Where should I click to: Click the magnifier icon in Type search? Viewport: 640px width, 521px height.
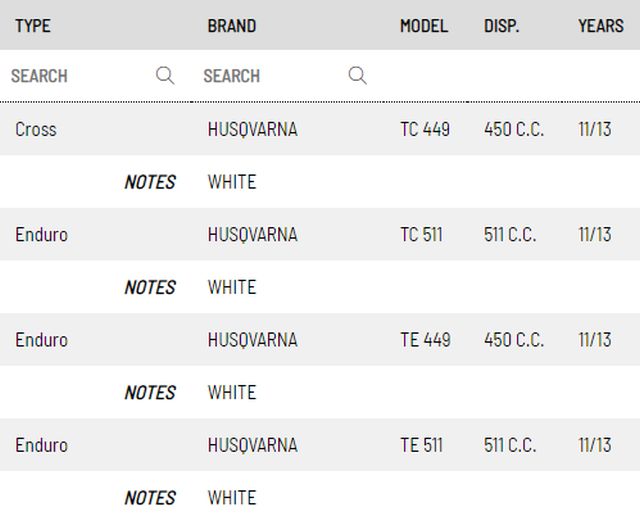(165, 76)
